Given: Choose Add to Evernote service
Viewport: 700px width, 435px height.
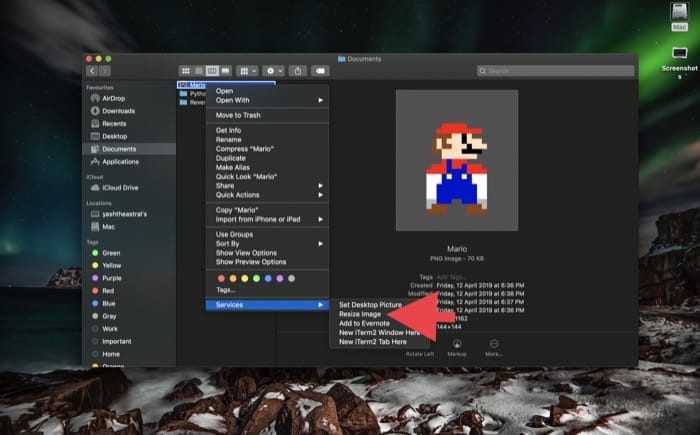Looking at the screenshot, I should [364, 323].
